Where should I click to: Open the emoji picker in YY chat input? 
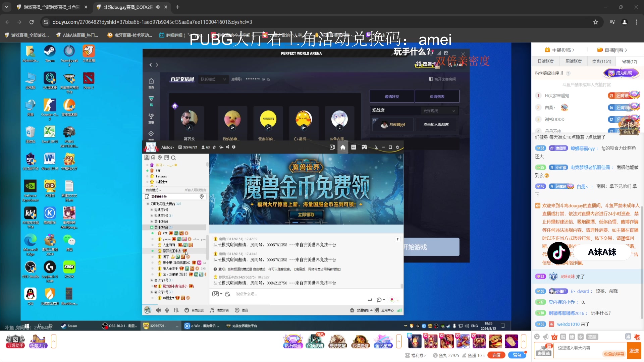coord(228,294)
